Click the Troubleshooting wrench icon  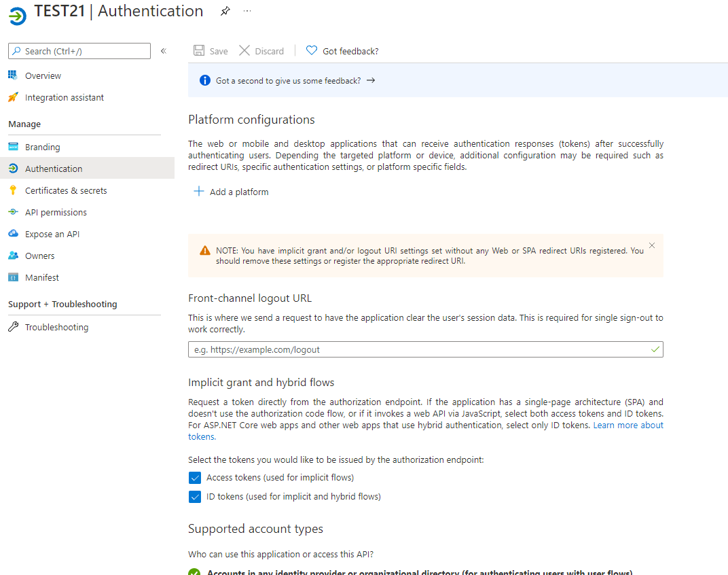[x=14, y=327]
